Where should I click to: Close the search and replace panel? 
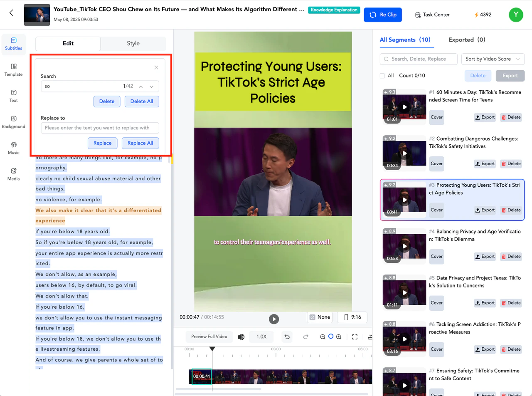point(156,67)
